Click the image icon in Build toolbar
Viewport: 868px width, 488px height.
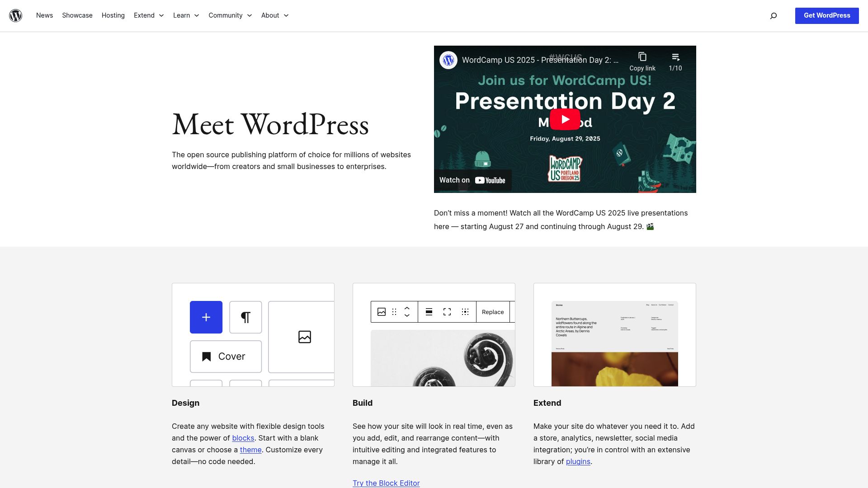click(x=382, y=312)
